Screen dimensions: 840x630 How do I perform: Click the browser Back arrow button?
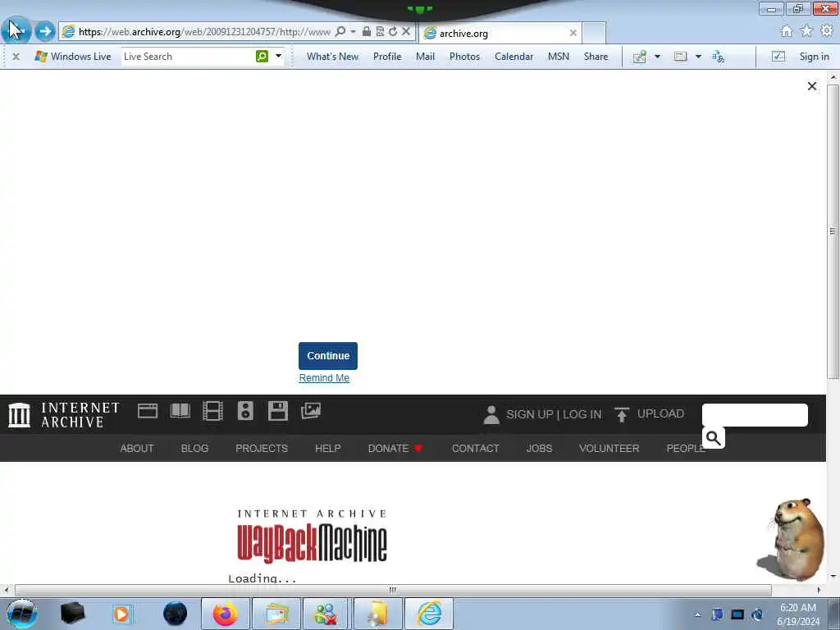point(16,30)
